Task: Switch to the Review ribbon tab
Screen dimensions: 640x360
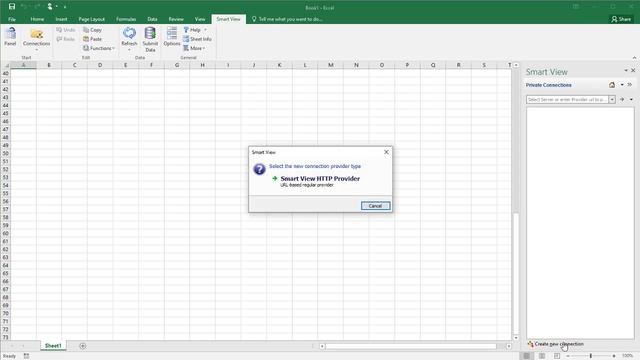Action: tap(176, 19)
